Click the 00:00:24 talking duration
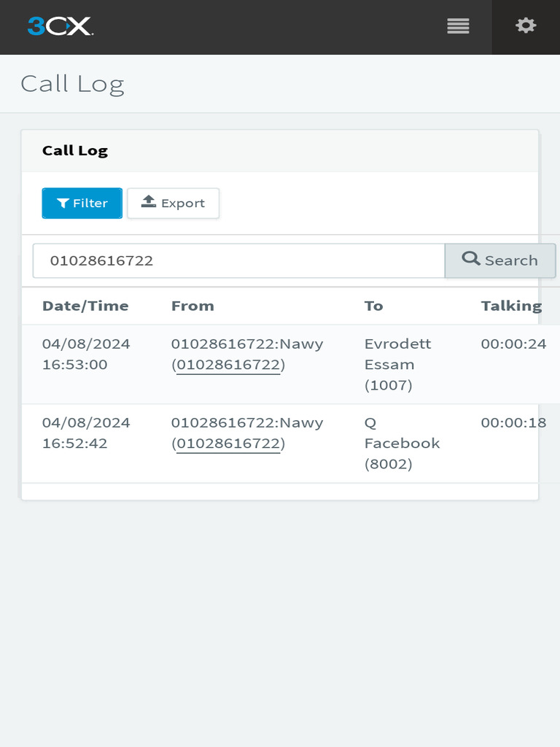 click(x=513, y=344)
